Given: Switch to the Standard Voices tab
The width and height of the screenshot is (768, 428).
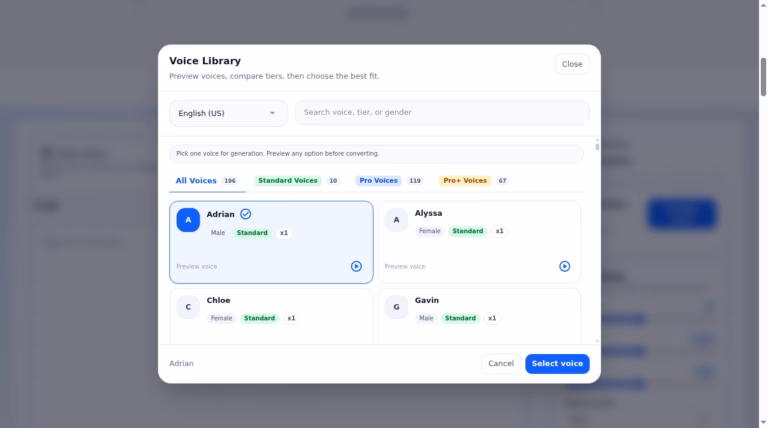Looking at the screenshot, I should point(297,181).
